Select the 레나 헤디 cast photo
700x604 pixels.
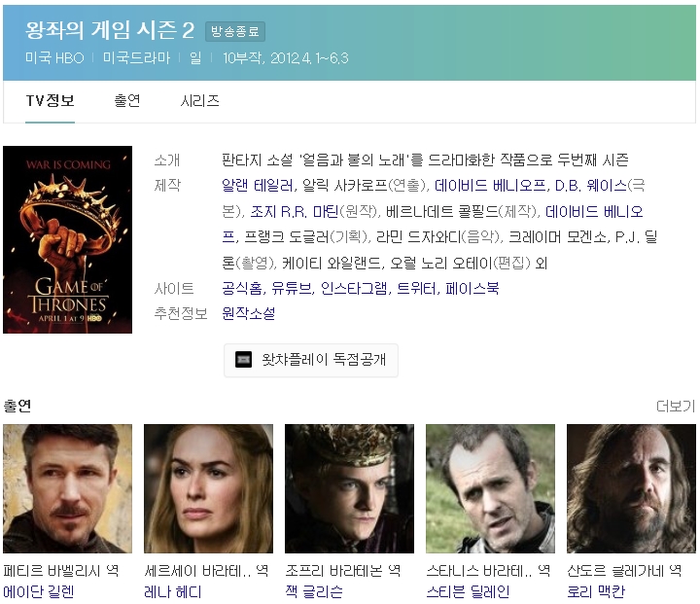[208, 488]
